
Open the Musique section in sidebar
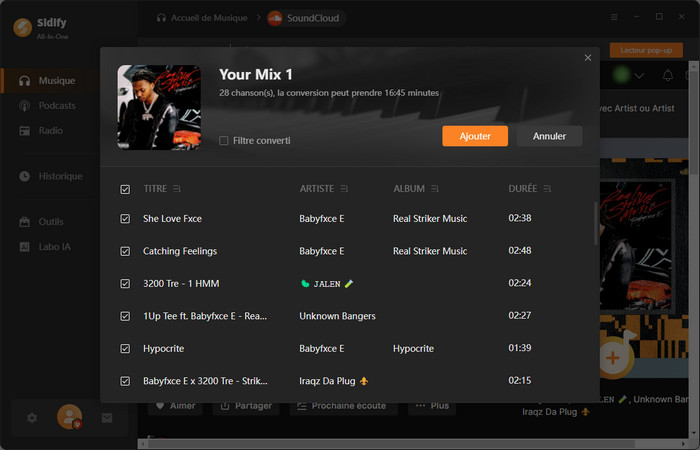pos(56,80)
